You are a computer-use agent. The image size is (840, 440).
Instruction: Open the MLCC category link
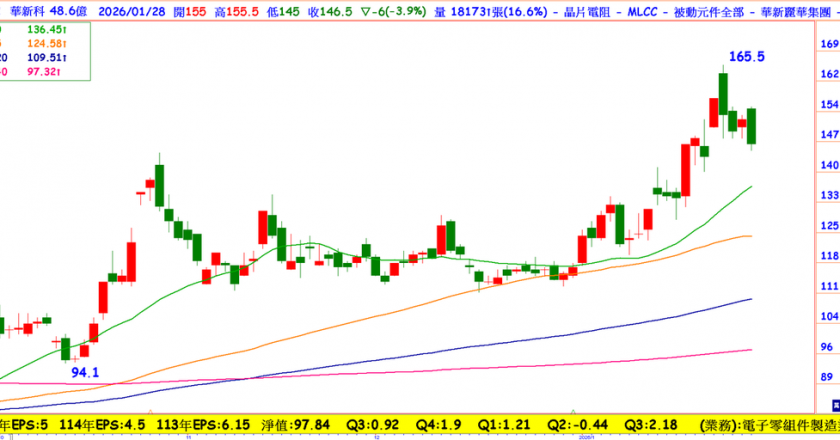642,11
